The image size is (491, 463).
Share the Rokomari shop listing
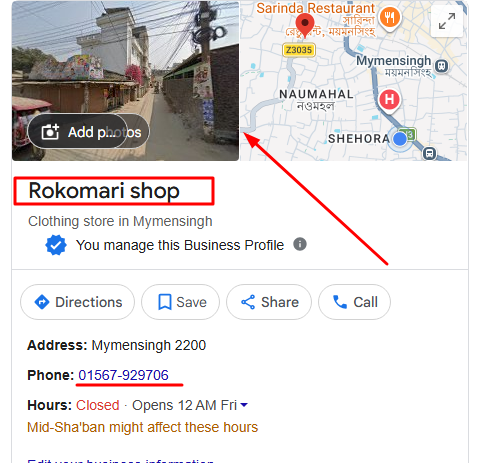pos(269,302)
